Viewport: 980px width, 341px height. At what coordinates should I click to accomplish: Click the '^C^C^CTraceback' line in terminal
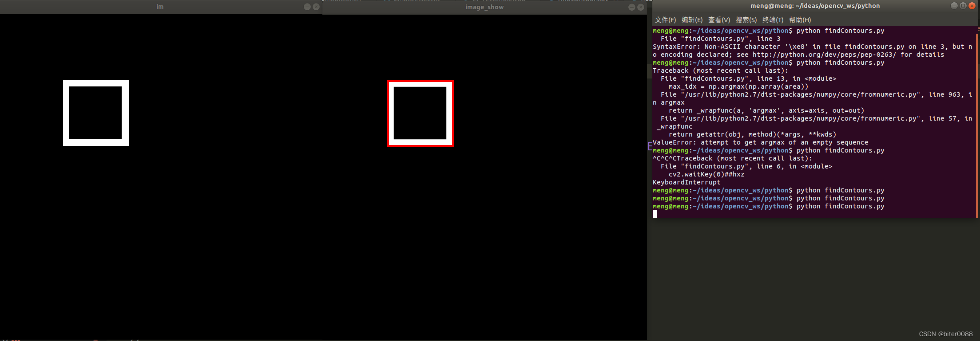732,158
